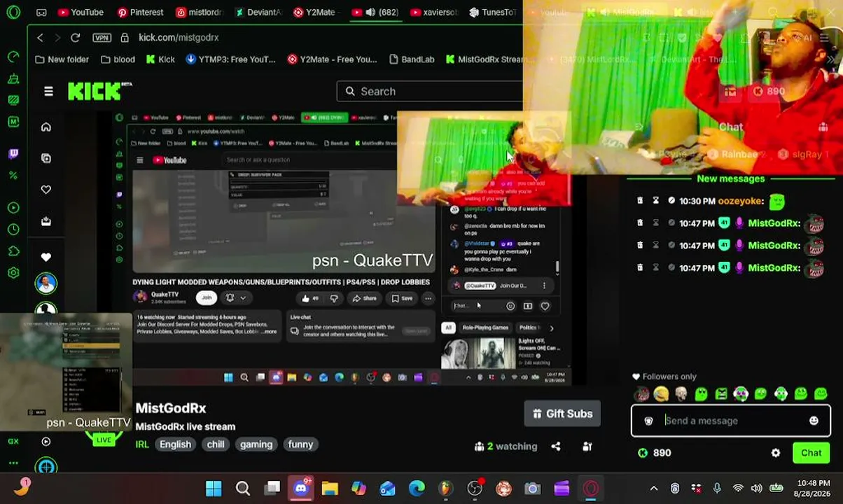Image resolution: width=843 pixels, height=504 pixels.
Task: Open emoji picker in chat input
Action: pos(814,421)
